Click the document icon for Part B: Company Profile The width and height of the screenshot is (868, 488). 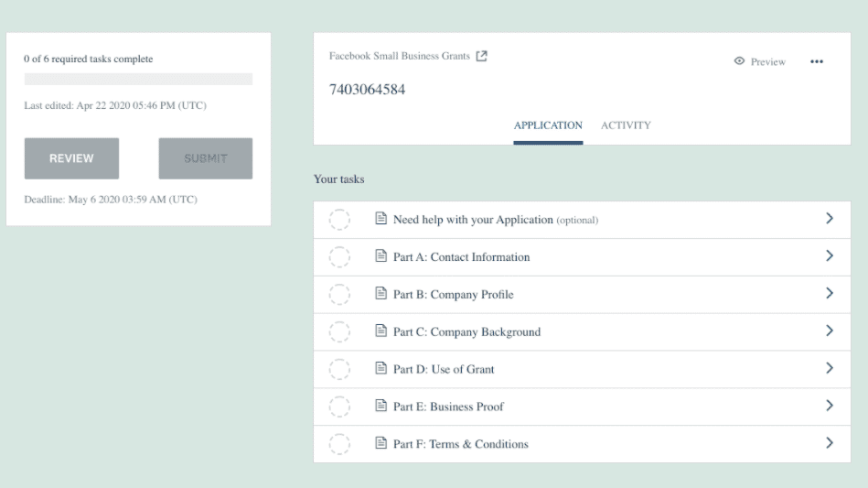click(380, 293)
